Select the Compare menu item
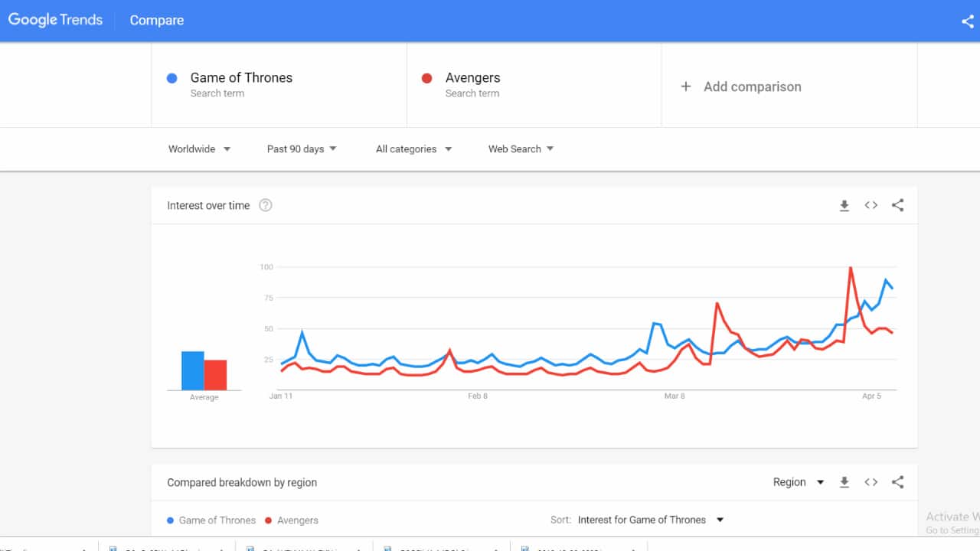Screen dimensions: 980x551 click(x=156, y=20)
